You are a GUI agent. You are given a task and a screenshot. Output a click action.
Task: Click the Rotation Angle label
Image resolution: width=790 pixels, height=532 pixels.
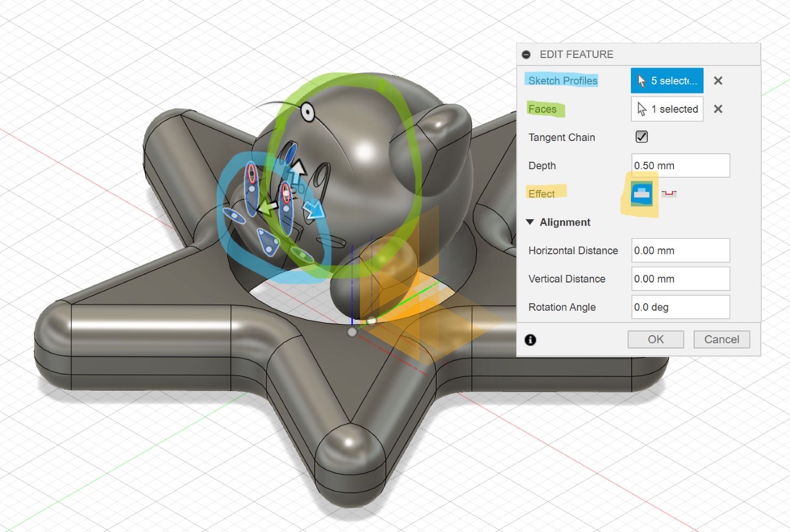(562, 307)
